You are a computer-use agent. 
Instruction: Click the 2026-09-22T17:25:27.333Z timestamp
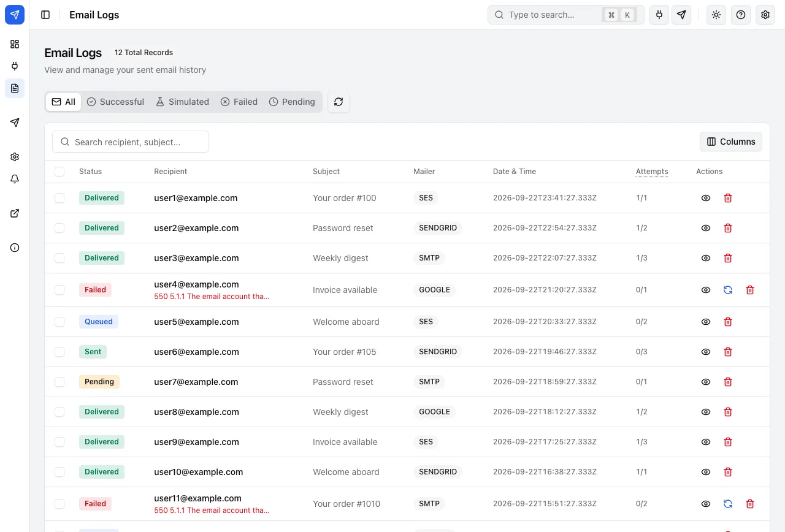[x=545, y=442]
